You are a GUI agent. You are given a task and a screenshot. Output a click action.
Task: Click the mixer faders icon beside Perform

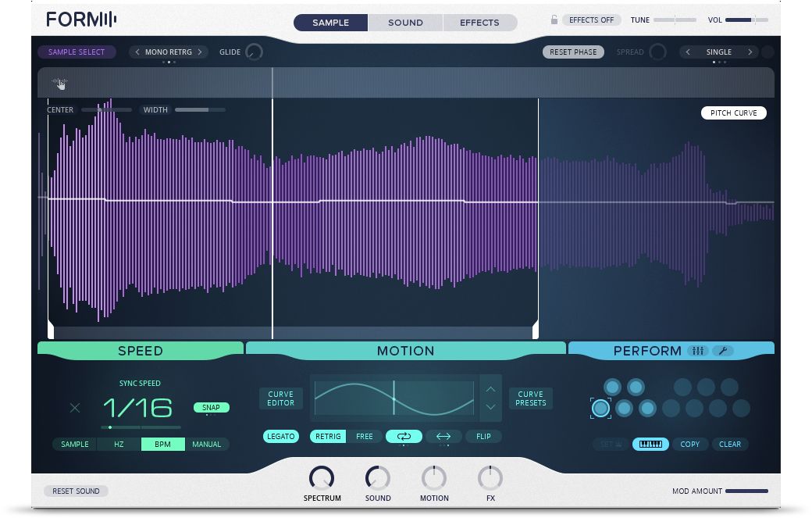coord(698,351)
